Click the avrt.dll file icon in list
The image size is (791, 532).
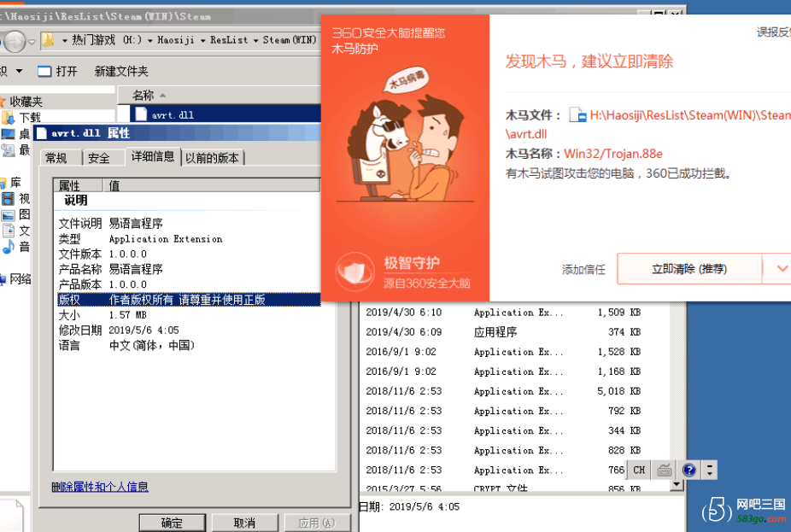pyautogui.click(x=141, y=114)
